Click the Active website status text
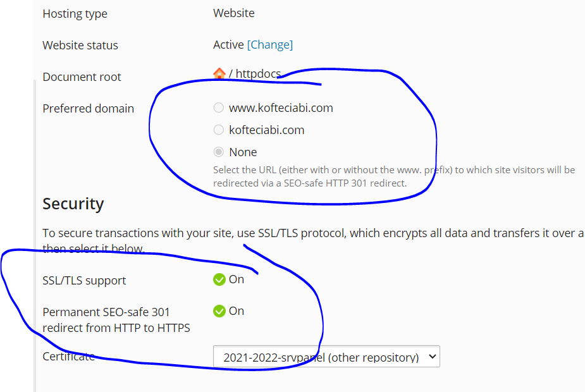Viewport: 585px width, 392px height. [x=228, y=45]
